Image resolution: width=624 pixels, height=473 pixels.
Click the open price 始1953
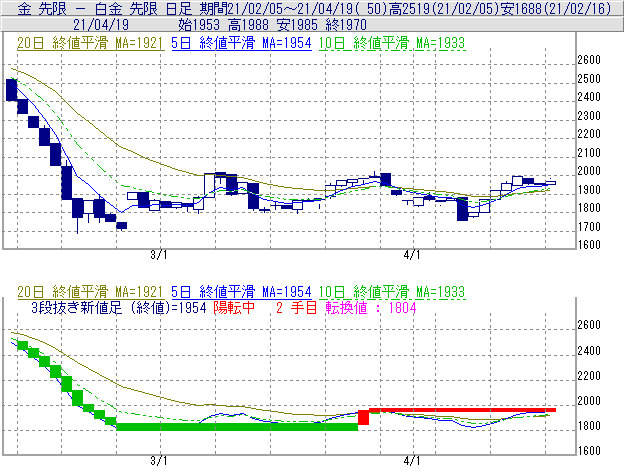click(x=199, y=25)
